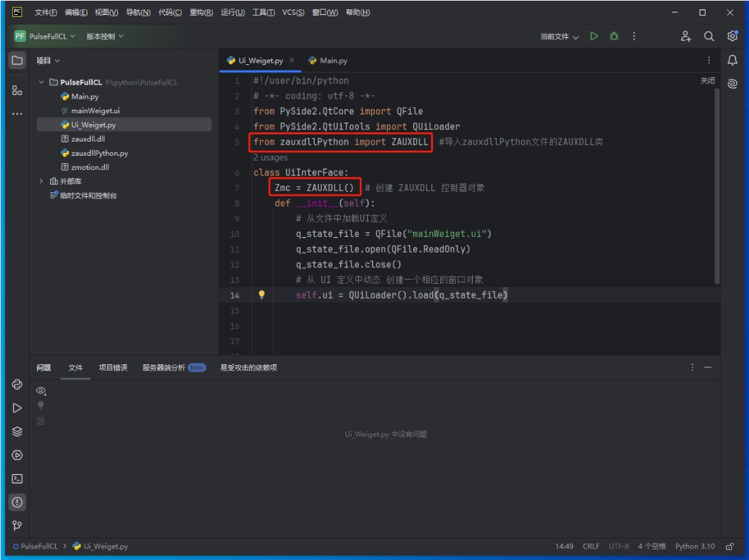
Task: Open the VCS(S) menu
Action: pos(293,12)
